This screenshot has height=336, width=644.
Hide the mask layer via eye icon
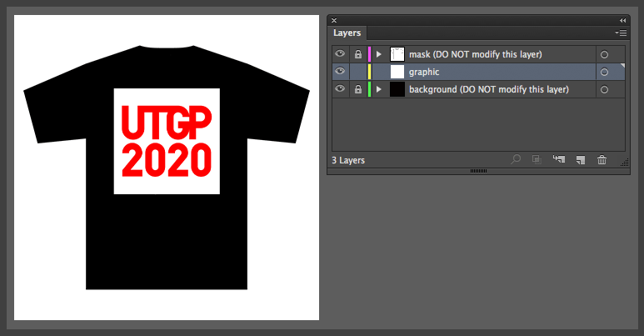click(340, 54)
